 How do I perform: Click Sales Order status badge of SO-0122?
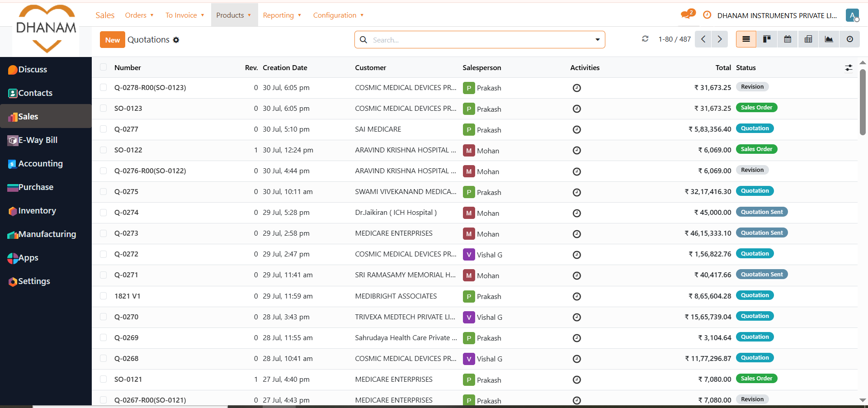tap(756, 149)
